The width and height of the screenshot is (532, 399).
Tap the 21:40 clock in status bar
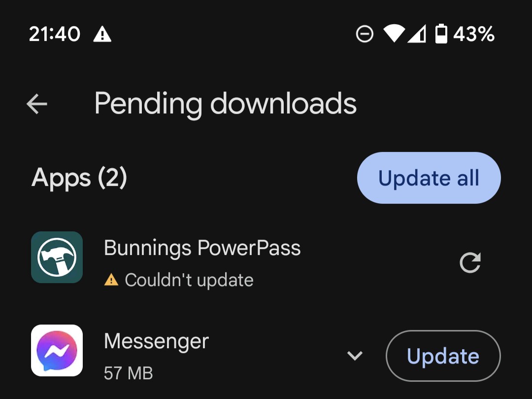tap(55, 34)
